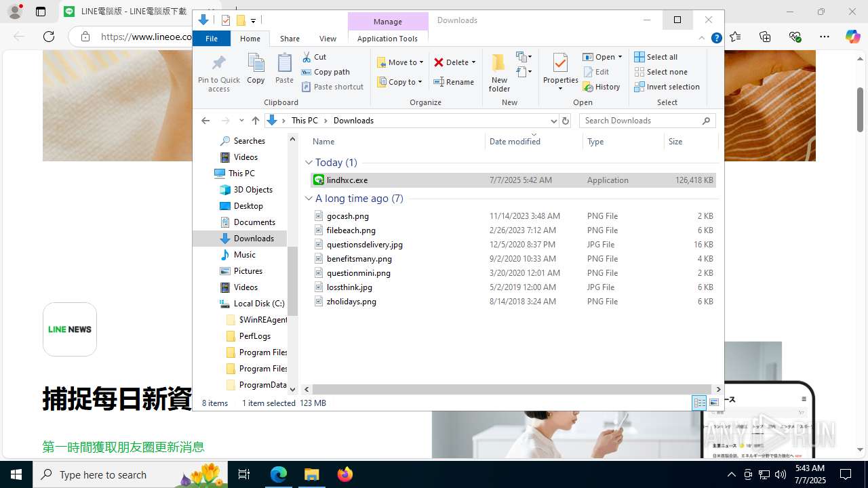The width and height of the screenshot is (868, 488).
Task: Refresh the Edge browser page
Action: 49,37
